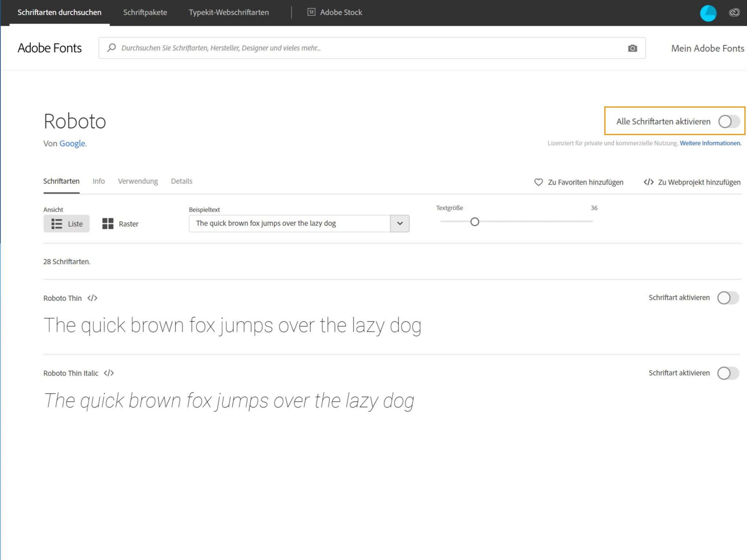The image size is (747, 560).
Task: Enable the Roboto Thin Italic font toggle
Action: 728,373
